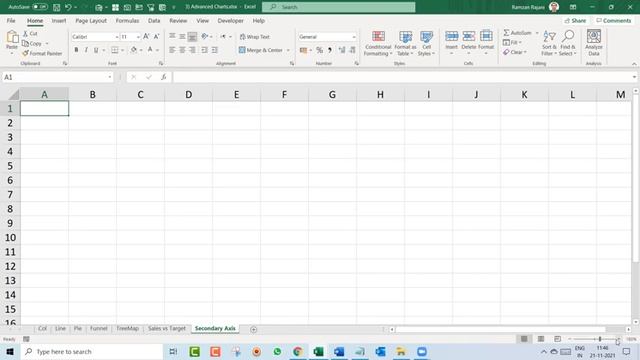
Task: Click the Delete cells icon
Action: 469,36
